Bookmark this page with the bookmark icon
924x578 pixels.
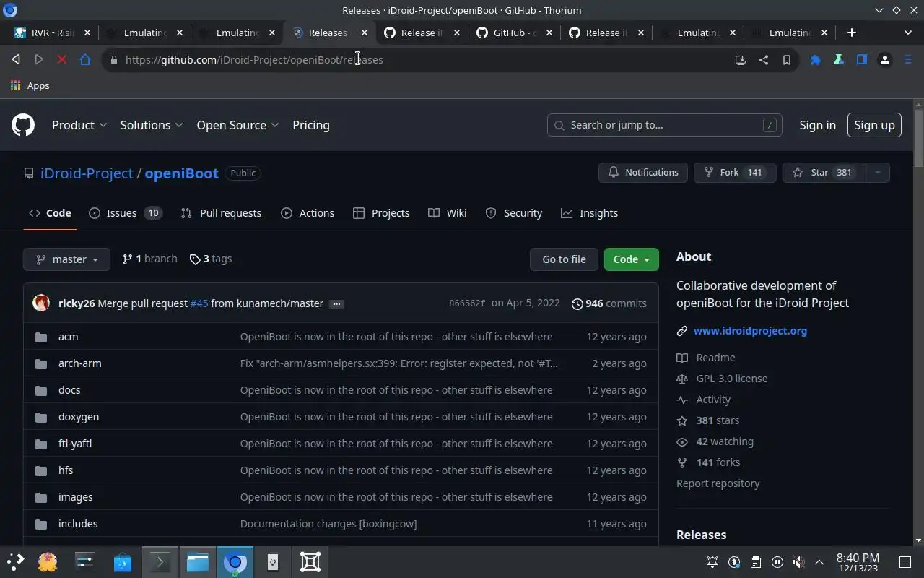tap(786, 60)
